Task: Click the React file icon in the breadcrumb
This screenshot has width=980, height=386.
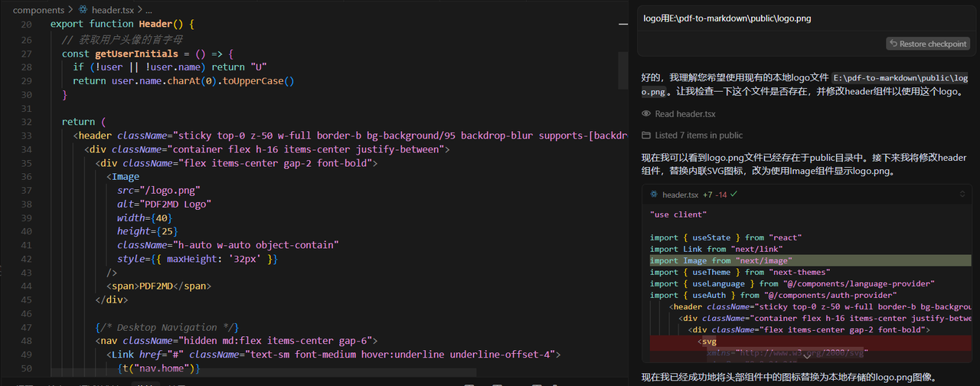Action: (x=82, y=11)
